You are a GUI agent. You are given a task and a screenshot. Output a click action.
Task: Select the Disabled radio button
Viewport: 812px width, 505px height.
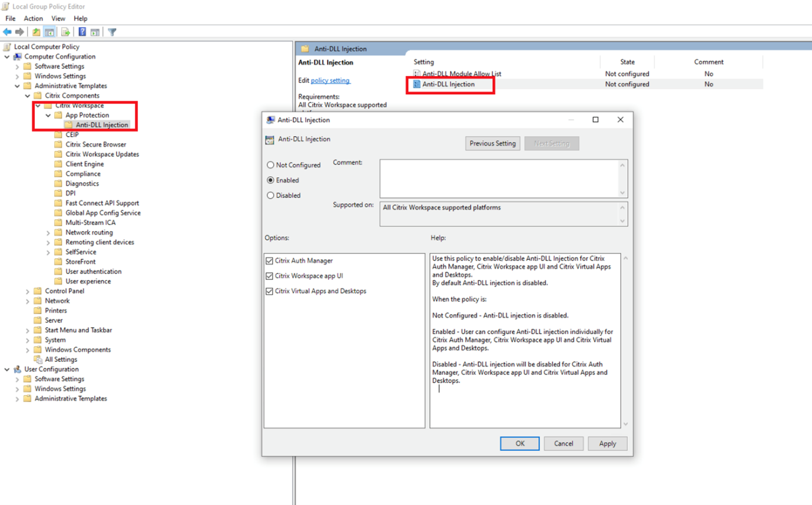click(x=271, y=196)
